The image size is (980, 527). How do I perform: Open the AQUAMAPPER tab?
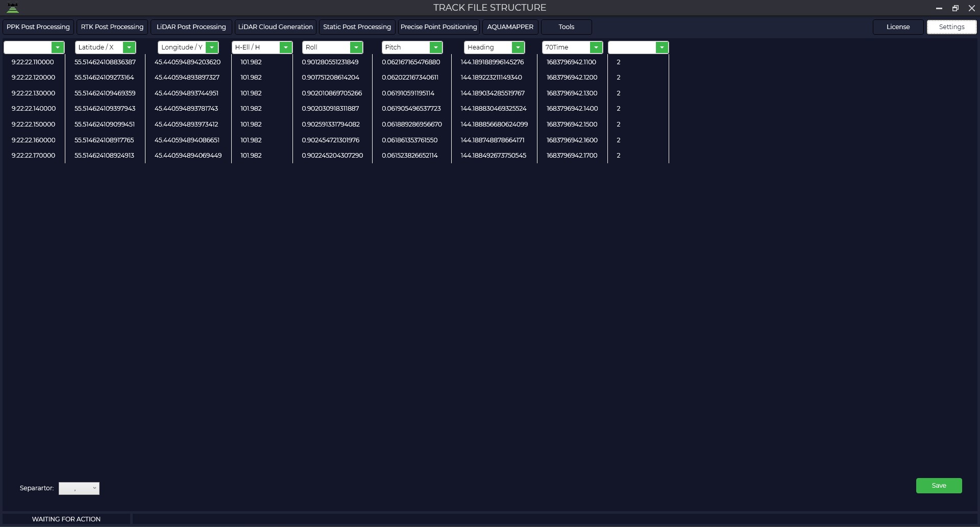[510, 27]
